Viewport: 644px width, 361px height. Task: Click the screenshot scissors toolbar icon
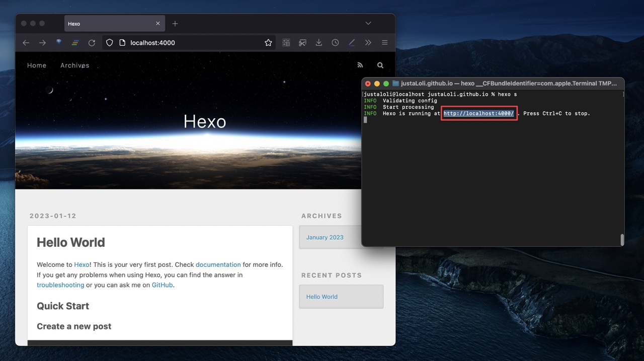302,43
